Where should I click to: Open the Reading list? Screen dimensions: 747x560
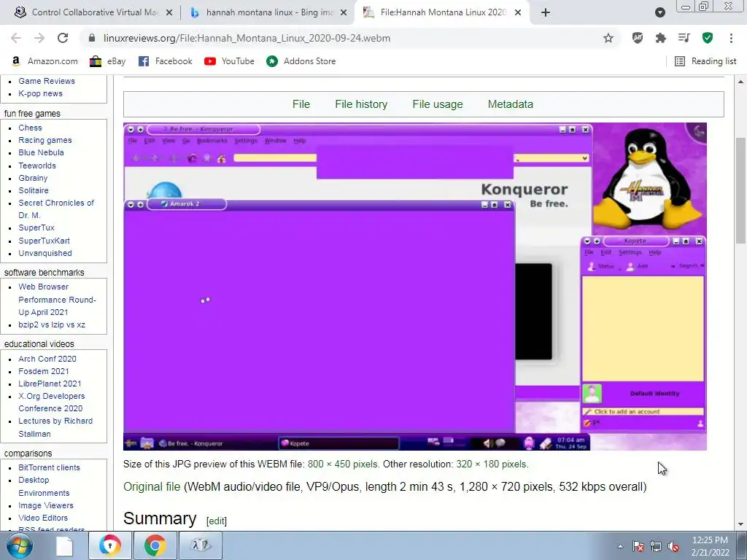pos(705,61)
